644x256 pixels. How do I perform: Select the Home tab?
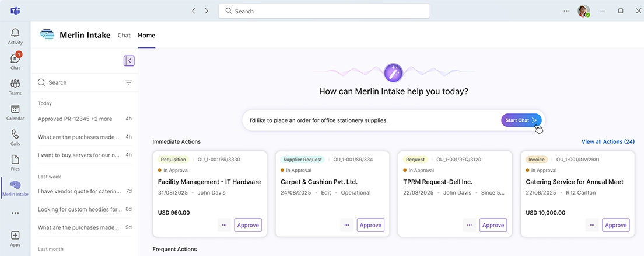[x=146, y=36]
